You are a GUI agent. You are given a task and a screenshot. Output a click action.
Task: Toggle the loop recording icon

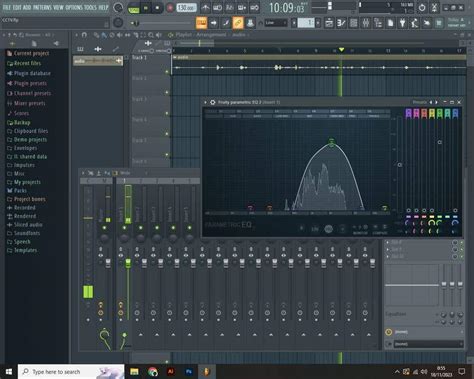(255, 7)
